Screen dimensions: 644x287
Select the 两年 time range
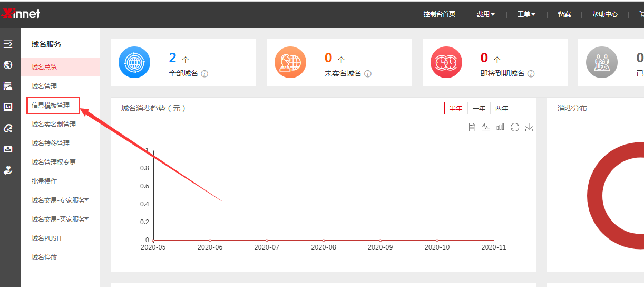click(502, 108)
